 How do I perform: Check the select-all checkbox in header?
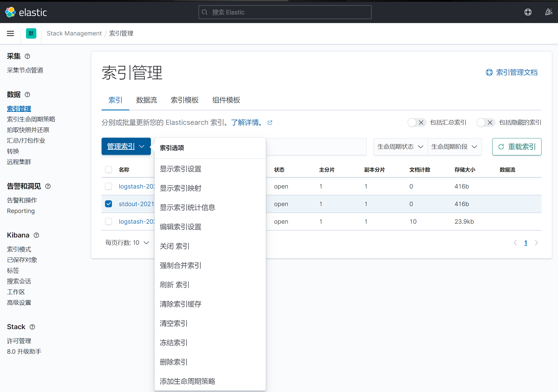pyautogui.click(x=108, y=169)
